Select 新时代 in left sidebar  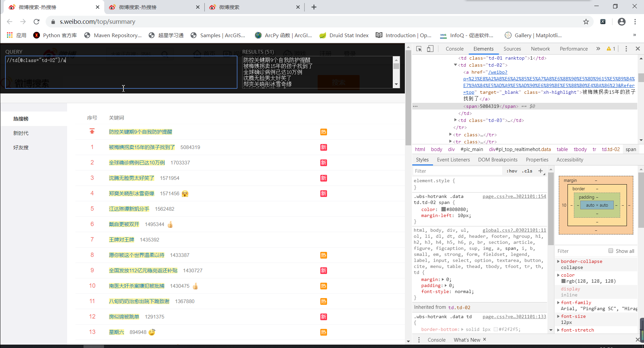click(21, 133)
